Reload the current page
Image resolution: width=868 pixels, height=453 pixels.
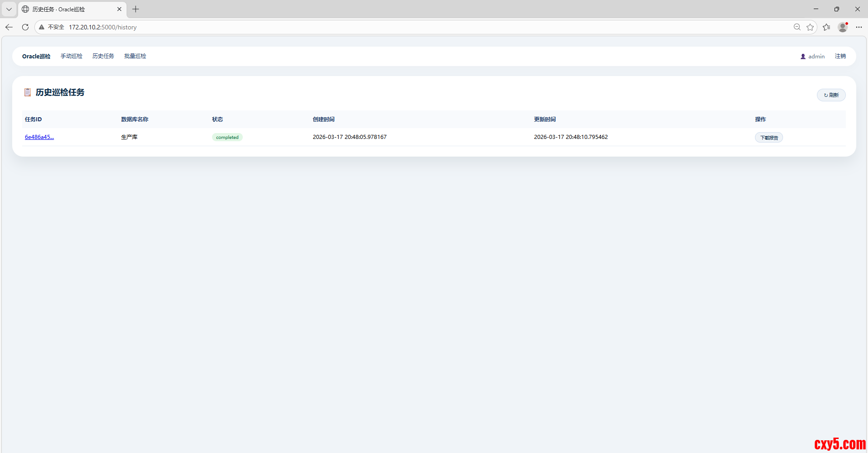coord(25,27)
